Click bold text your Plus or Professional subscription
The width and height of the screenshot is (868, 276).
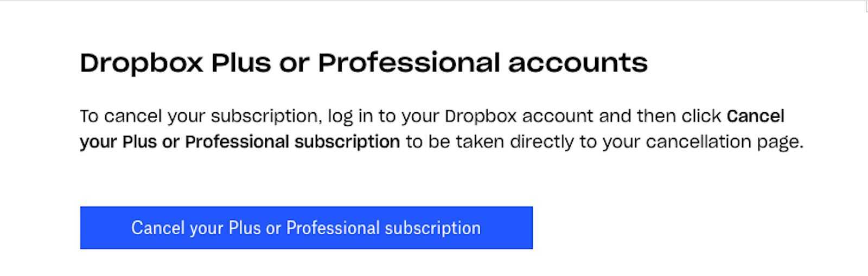(240, 142)
